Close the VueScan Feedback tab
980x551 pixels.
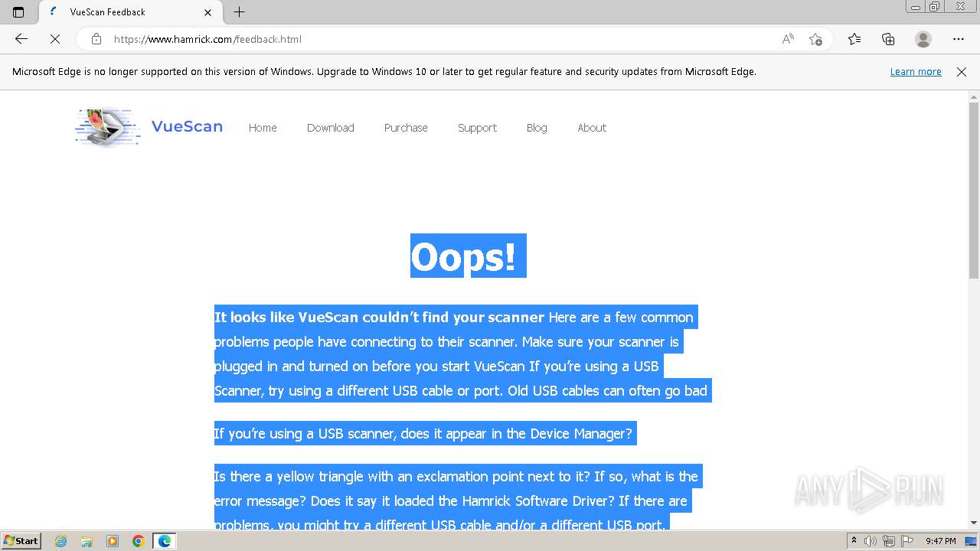click(x=207, y=12)
